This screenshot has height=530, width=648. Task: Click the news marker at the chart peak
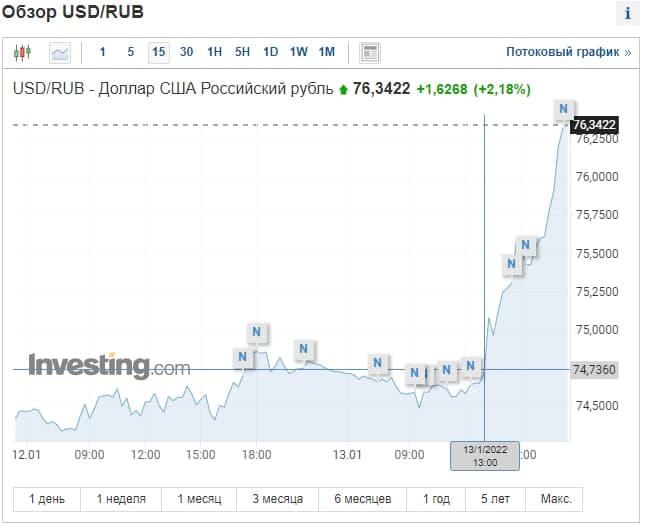tap(564, 109)
